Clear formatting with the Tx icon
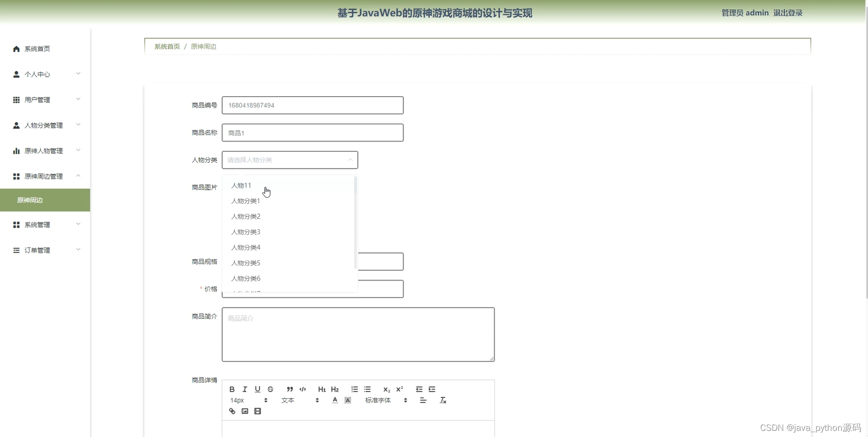868x437 pixels. click(443, 400)
